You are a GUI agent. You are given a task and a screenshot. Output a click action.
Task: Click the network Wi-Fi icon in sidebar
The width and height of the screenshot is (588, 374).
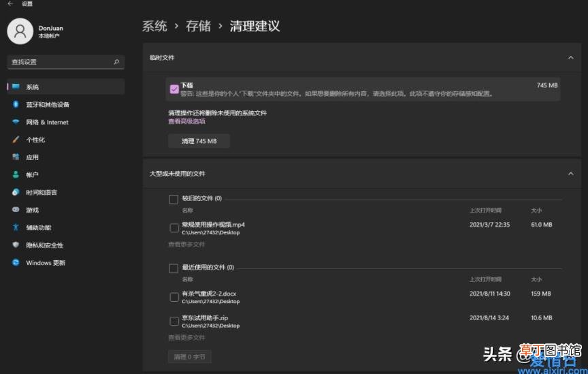click(x=16, y=122)
